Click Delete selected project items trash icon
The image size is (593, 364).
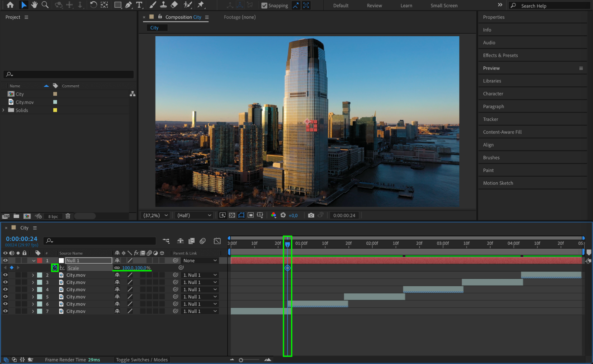[x=68, y=216]
